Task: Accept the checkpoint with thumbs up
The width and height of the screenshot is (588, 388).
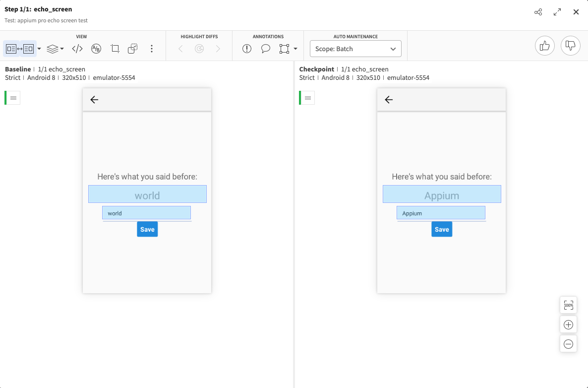Action: click(x=544, y=46)
